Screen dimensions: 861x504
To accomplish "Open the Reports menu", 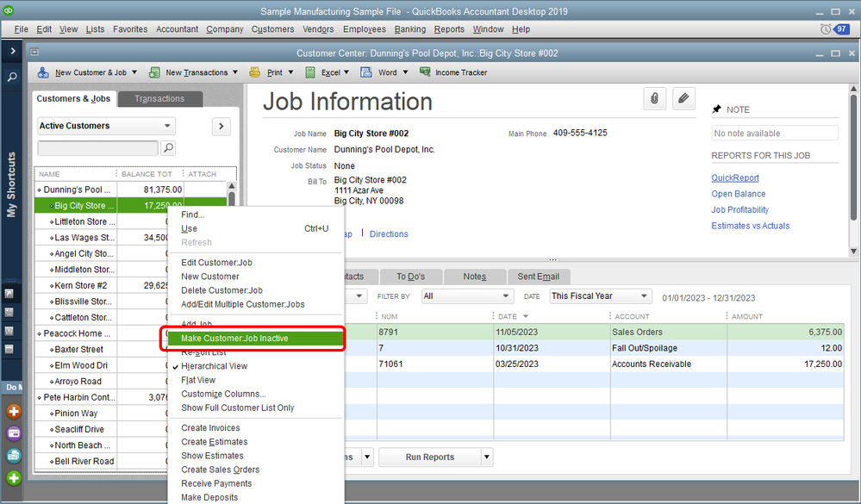I will (449, 29).
